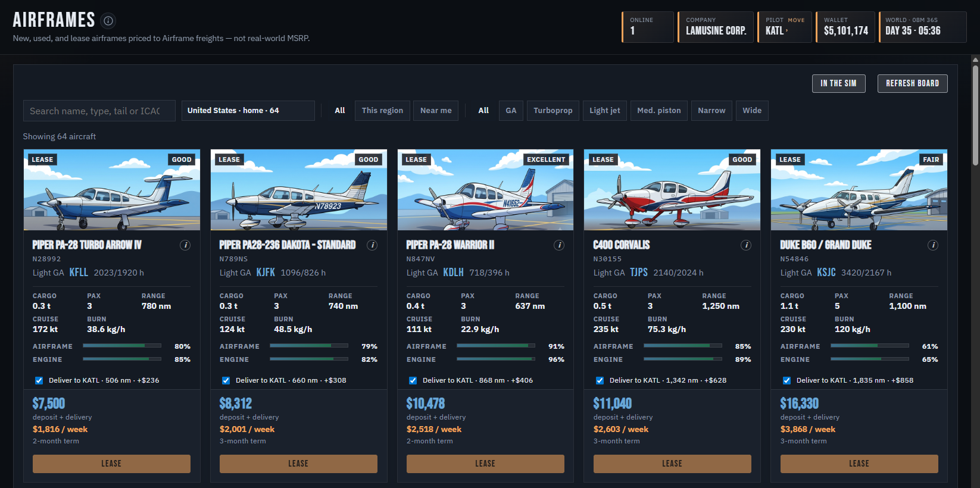Filter by This region
This screenshot has height=488, width=980.
(x=382, y=111)
